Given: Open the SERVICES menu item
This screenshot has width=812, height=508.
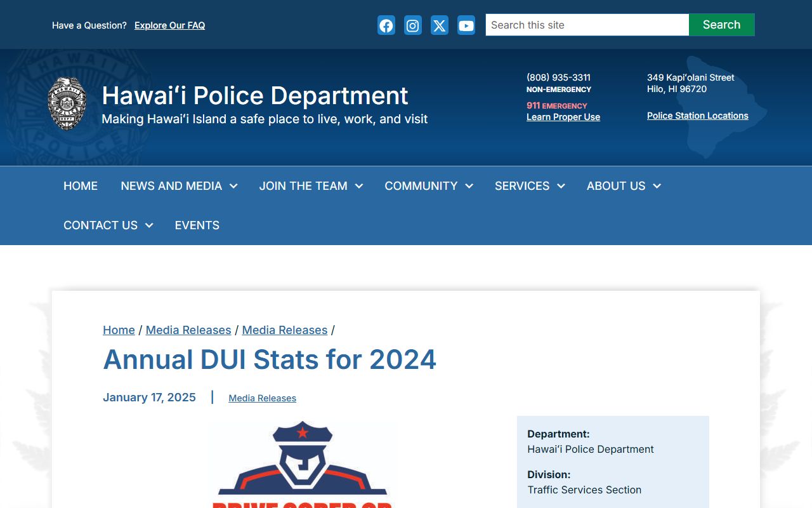Looking at the screenshot, I should 522,186.
